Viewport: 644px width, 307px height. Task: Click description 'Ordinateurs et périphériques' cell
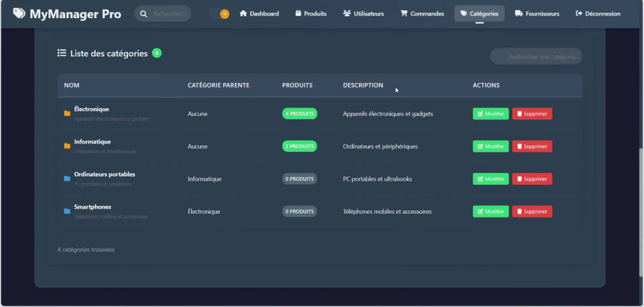[x=381, y=146]
